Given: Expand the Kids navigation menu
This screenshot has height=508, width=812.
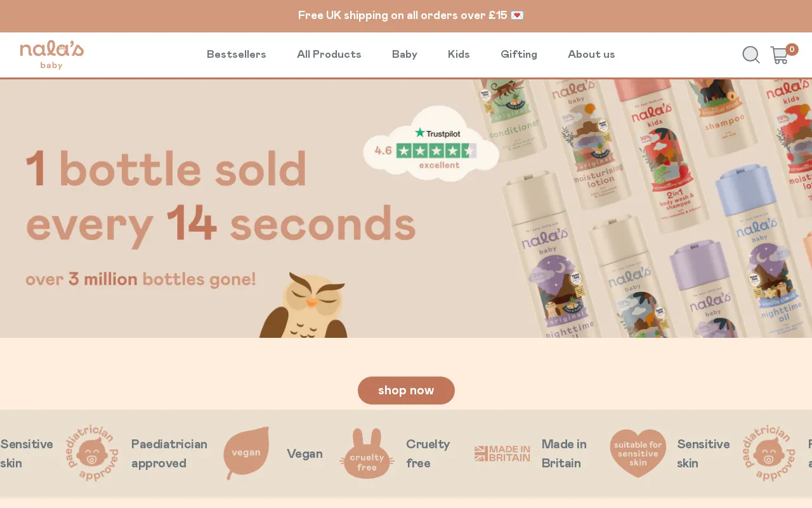Looking at the screenshot, I should click(459, 55).
